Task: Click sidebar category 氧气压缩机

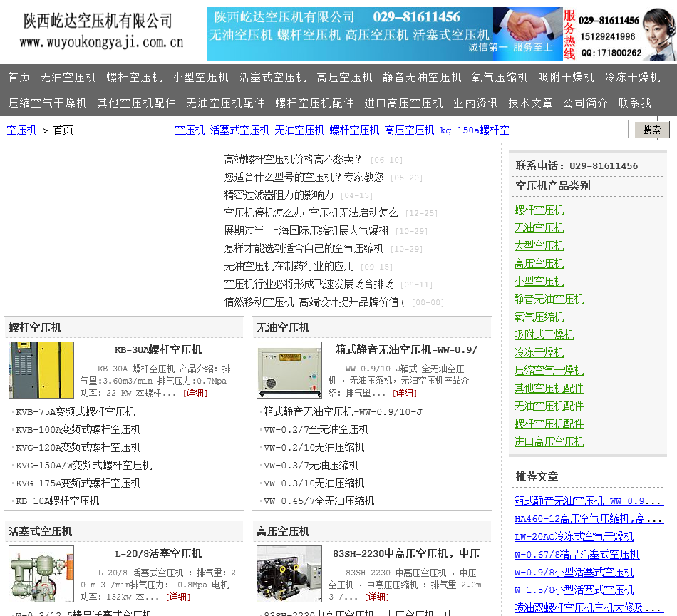Action: [539, 317]
